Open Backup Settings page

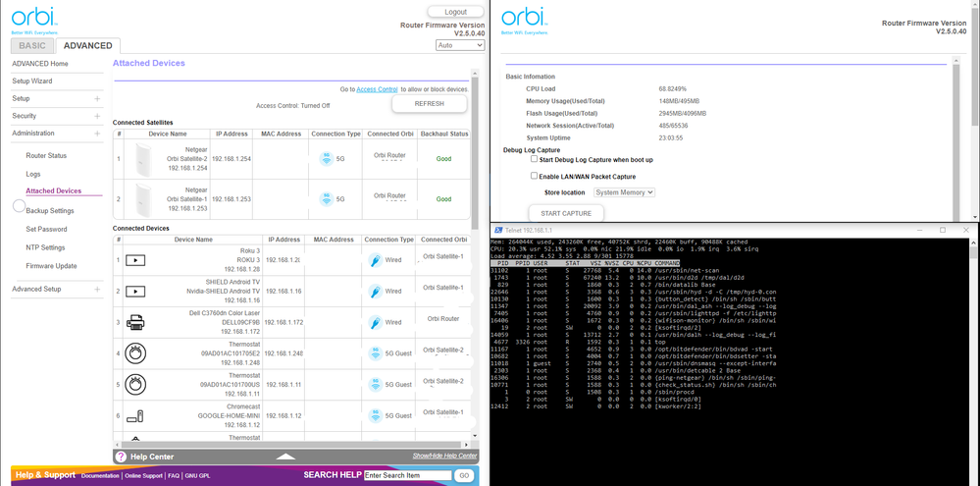(49, 211)
